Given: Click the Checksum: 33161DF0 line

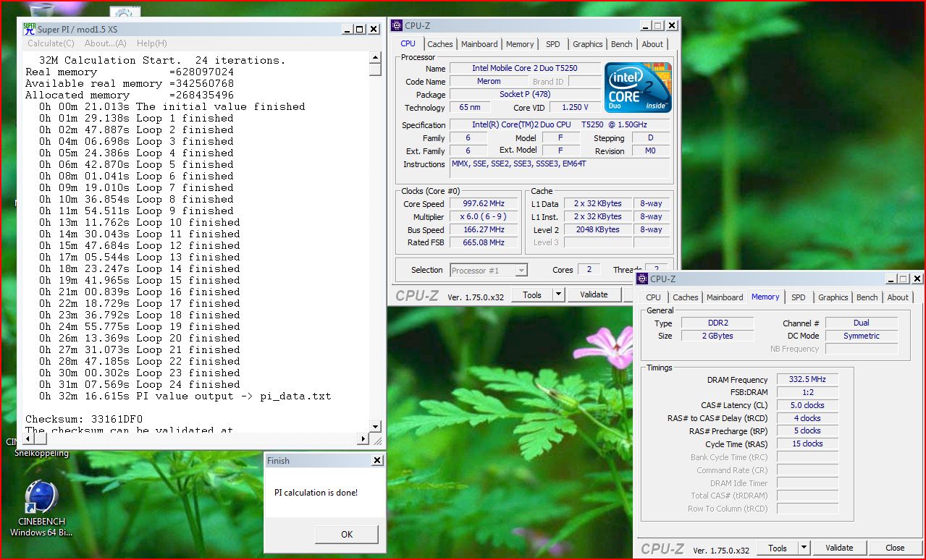Looking at the screenshot, I should (x=84, y=420).
